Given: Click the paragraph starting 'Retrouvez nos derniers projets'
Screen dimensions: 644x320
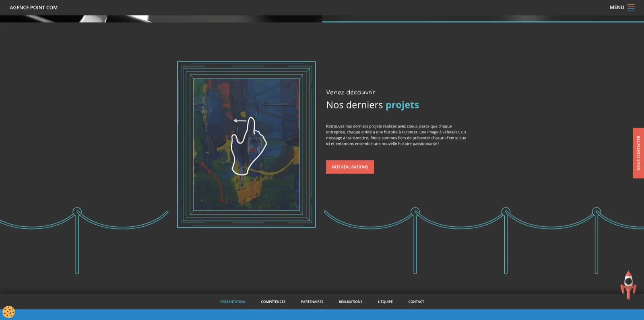Looking at the screenshot, I should (396, 135).
